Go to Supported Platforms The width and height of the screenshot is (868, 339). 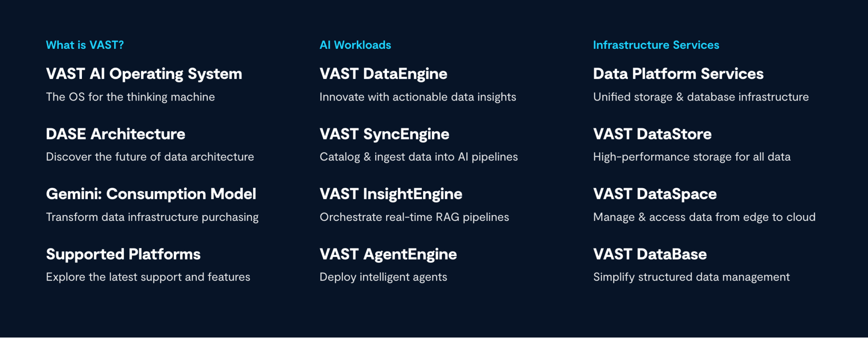point(123,255)
